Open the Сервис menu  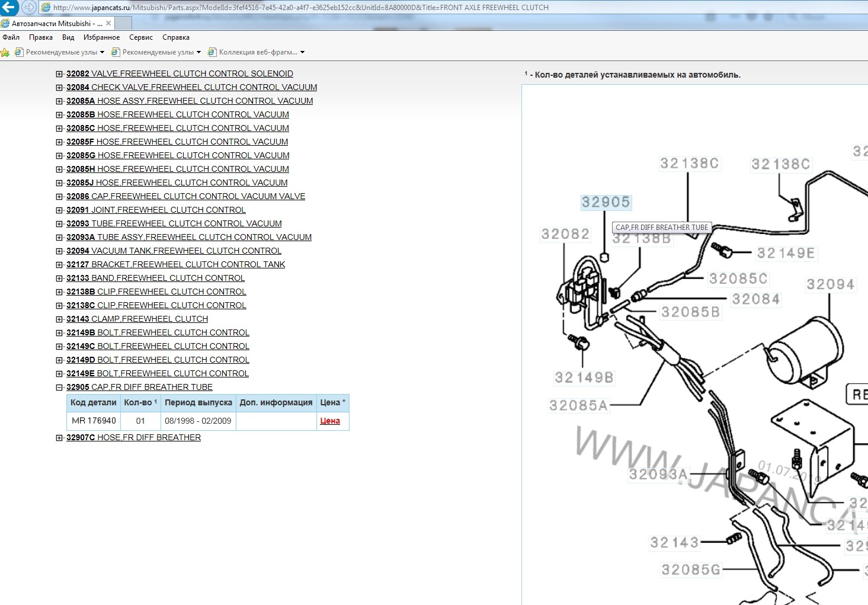140,37
